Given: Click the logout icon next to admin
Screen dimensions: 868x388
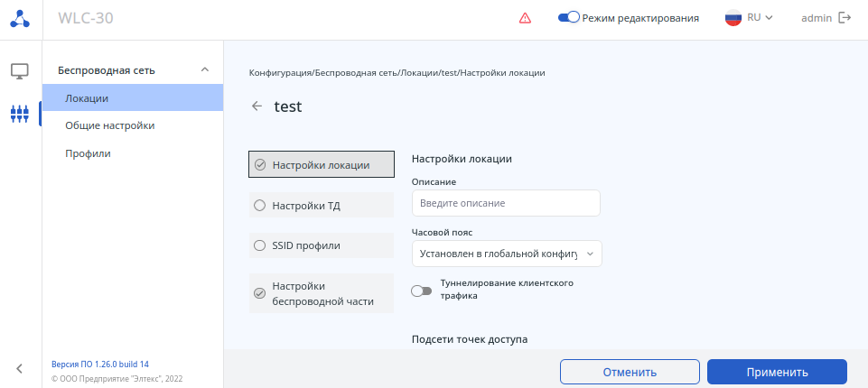Looking at the screenshot, I should 845,18.
